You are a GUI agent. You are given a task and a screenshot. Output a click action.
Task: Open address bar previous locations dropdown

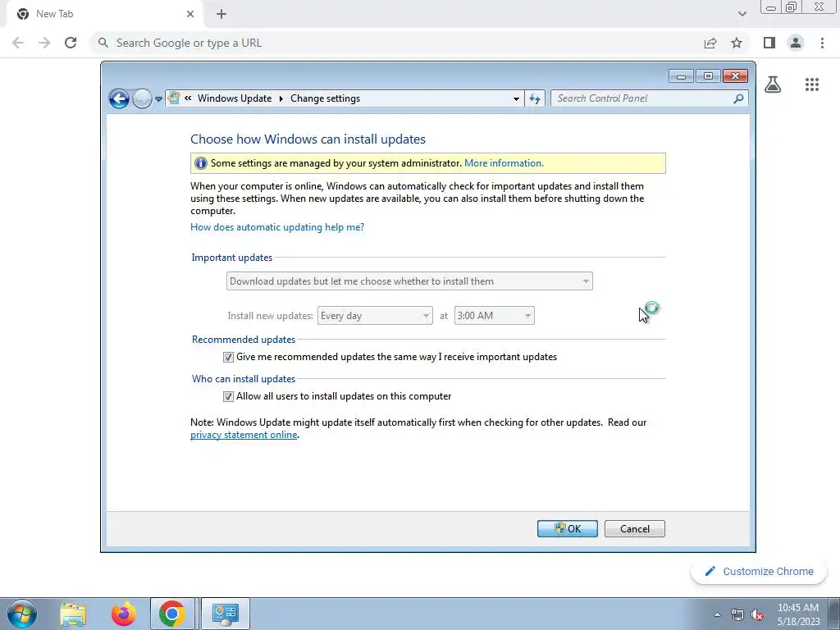pyautogui.click(x=516, y=98)
